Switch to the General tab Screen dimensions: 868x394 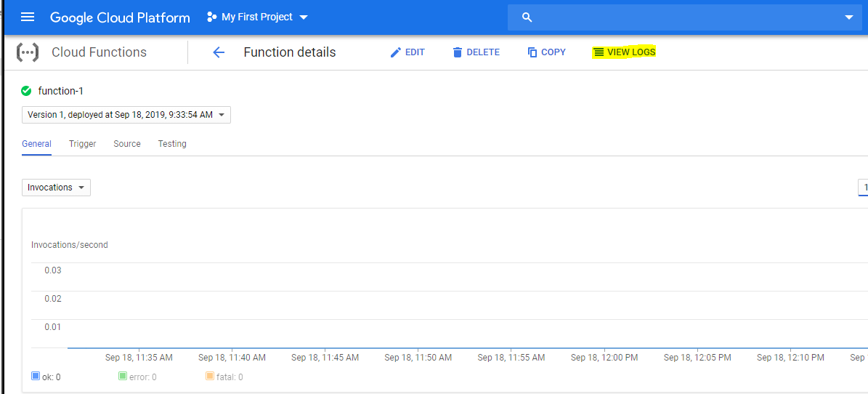pyautogui.click(x=36, y=143)
